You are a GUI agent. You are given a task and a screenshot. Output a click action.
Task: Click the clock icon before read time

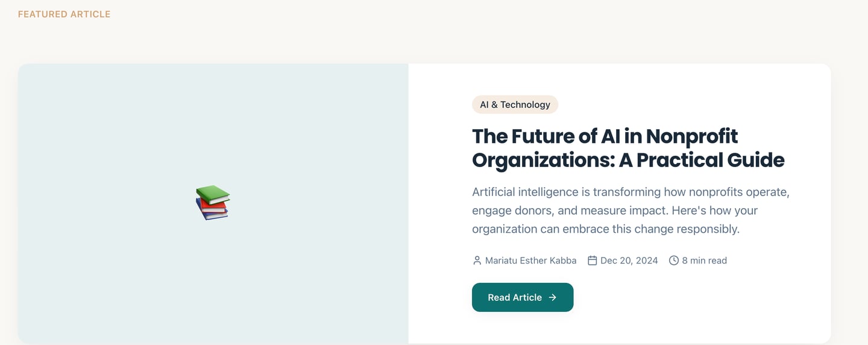(x=674, y=261)
